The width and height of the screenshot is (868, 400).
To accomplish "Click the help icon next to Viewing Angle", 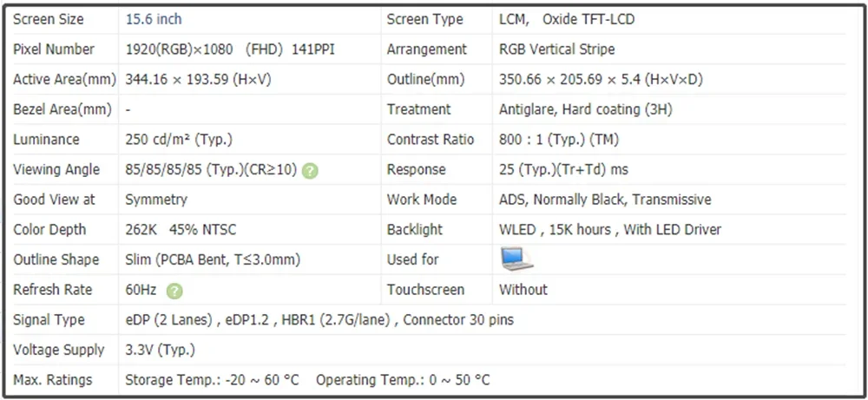I will (x=311, y=170).
